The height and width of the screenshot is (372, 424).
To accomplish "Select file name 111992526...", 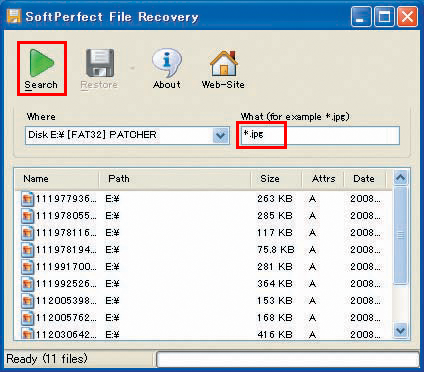I will click(x=66, y=284).
